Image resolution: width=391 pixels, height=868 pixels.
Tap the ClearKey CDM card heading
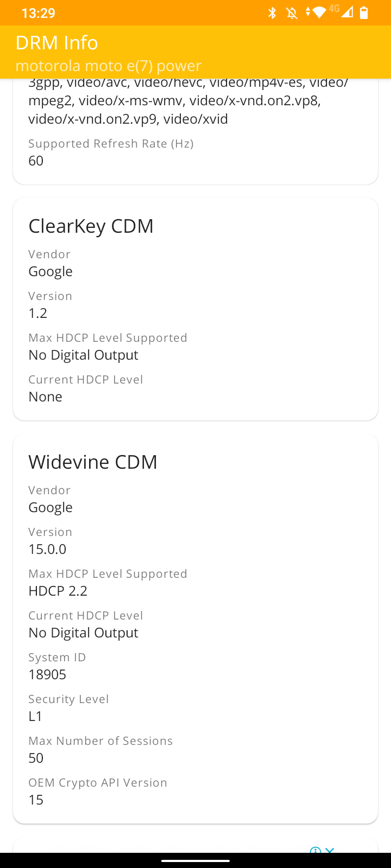click(91, 226)
